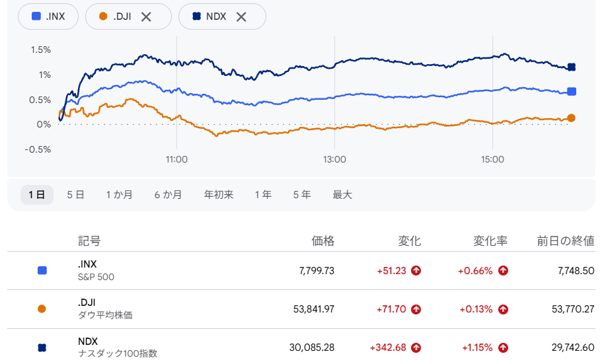Show the 最大 time range

342,194
